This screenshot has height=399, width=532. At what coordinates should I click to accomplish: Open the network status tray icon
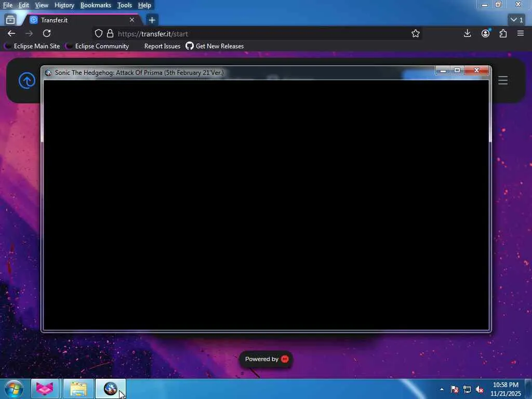[x=467, y=390]
